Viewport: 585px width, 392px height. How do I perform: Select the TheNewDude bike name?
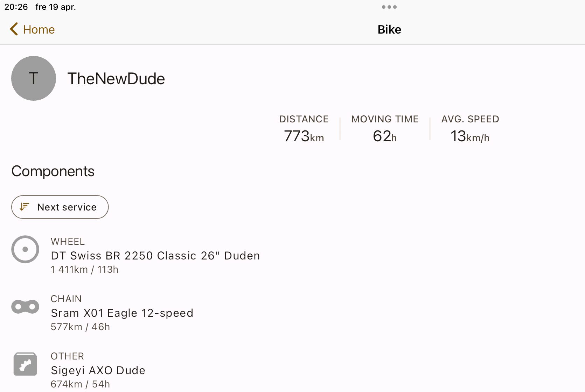point(116,79)
